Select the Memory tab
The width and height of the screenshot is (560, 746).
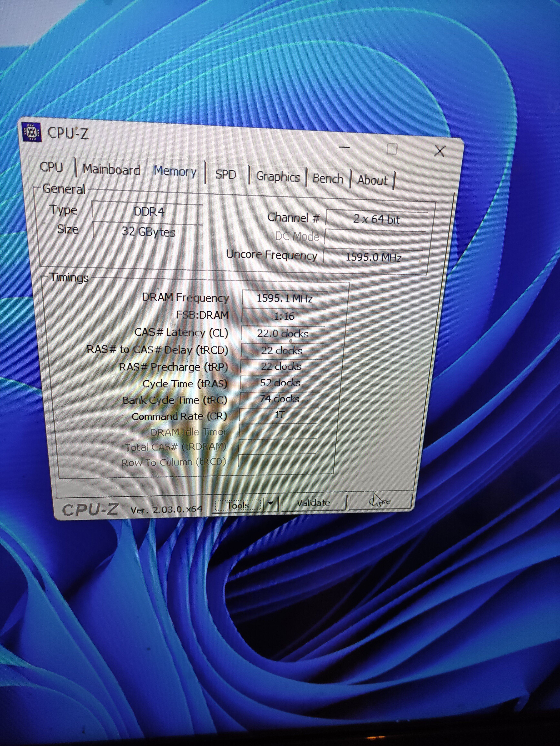[175, 172]
